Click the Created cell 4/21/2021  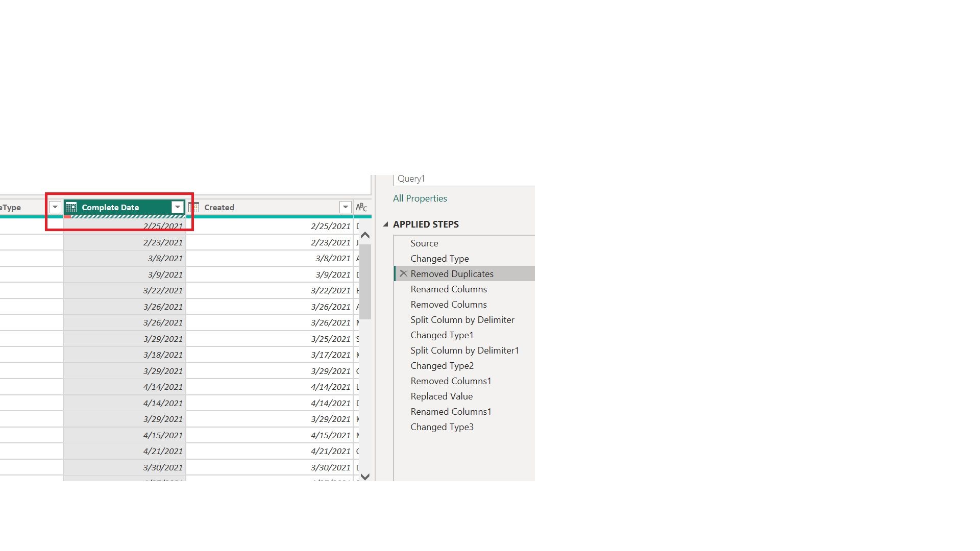pyautogui.click(x=269, y=452)
